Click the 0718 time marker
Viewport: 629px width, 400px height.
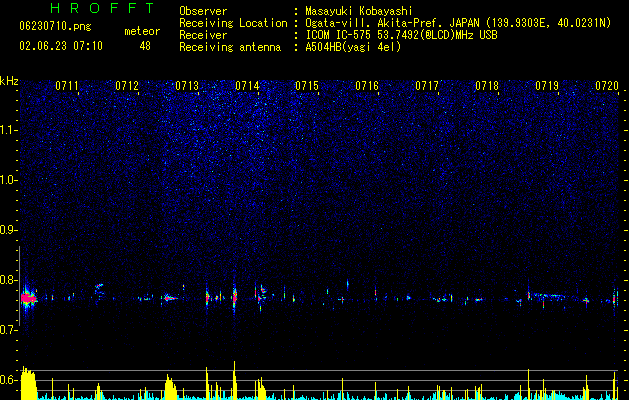[x=487, y=86]
